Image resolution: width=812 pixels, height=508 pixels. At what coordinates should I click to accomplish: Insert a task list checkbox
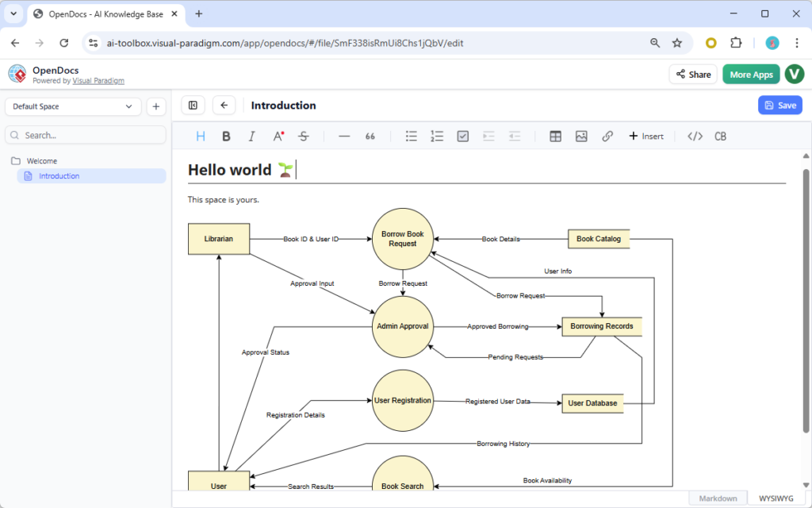(x=462, y=136)
